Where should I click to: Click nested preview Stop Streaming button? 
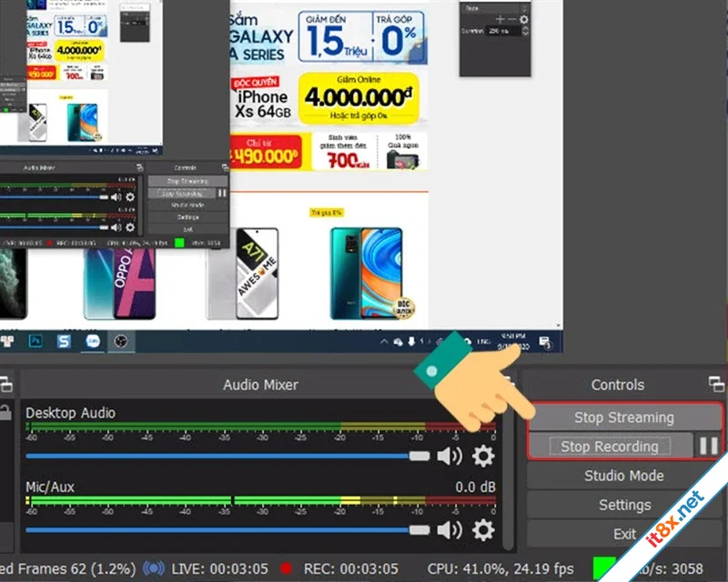[187, 181]
